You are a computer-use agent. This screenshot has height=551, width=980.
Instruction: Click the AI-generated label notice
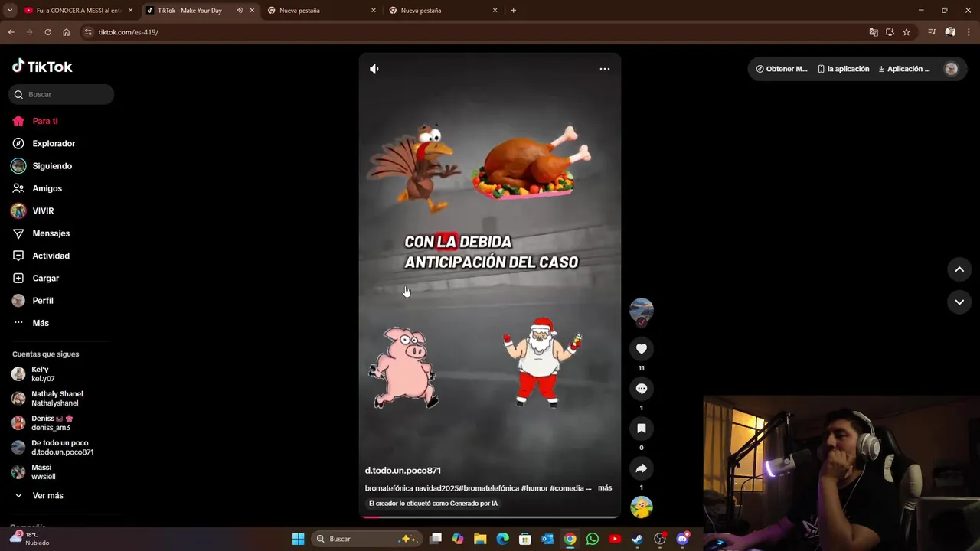pos(433,504)
